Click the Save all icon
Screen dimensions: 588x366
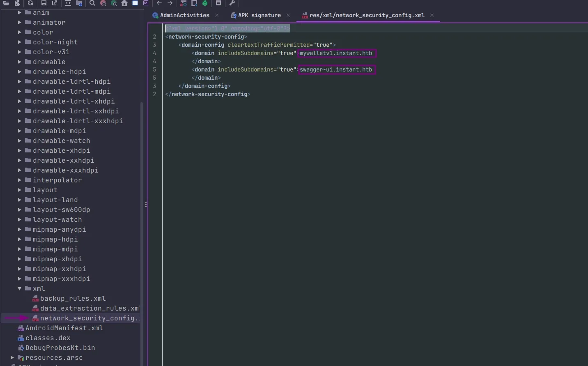(x=44, y=3)
